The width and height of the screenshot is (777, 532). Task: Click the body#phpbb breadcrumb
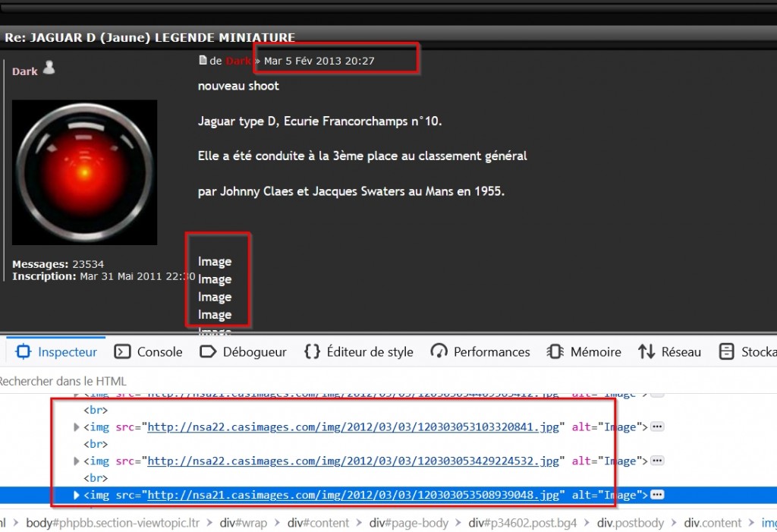tap(113, 523)
